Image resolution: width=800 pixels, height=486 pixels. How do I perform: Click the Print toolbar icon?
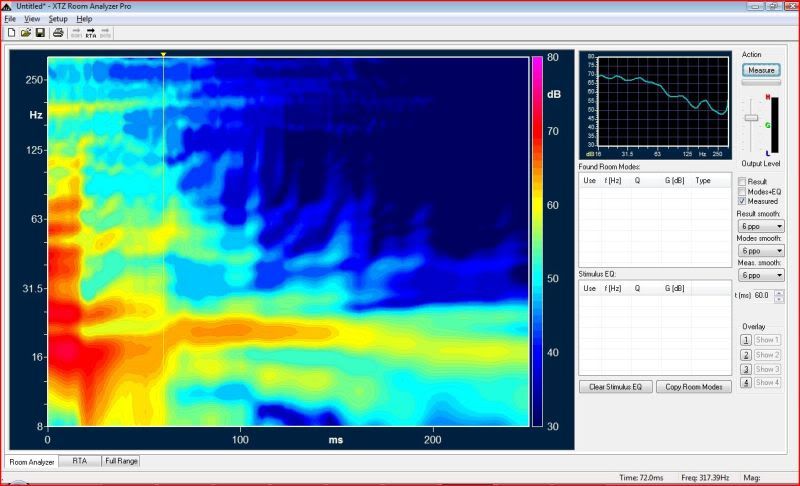pos(58,33)
